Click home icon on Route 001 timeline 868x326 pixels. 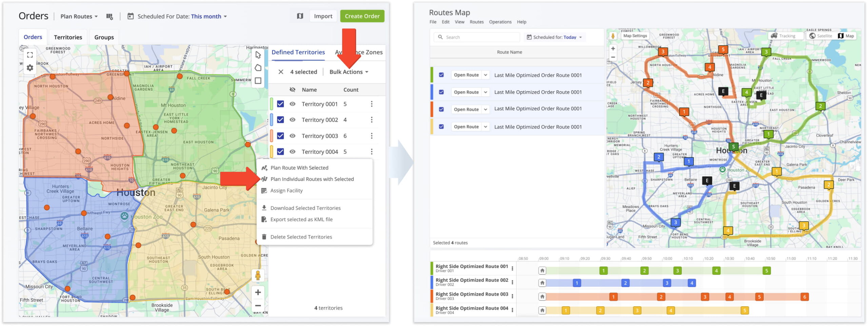[542, 270]
